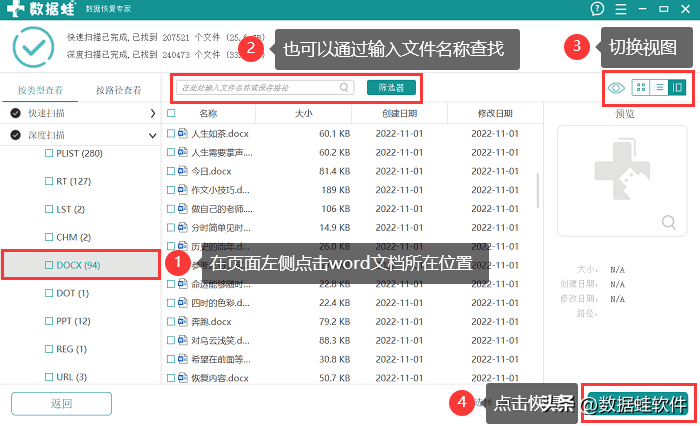Image resolution: width=700 pixels, height=426 pixels.
Task: Toggle the 快速扫描 check mark
Action: [16, 113]
